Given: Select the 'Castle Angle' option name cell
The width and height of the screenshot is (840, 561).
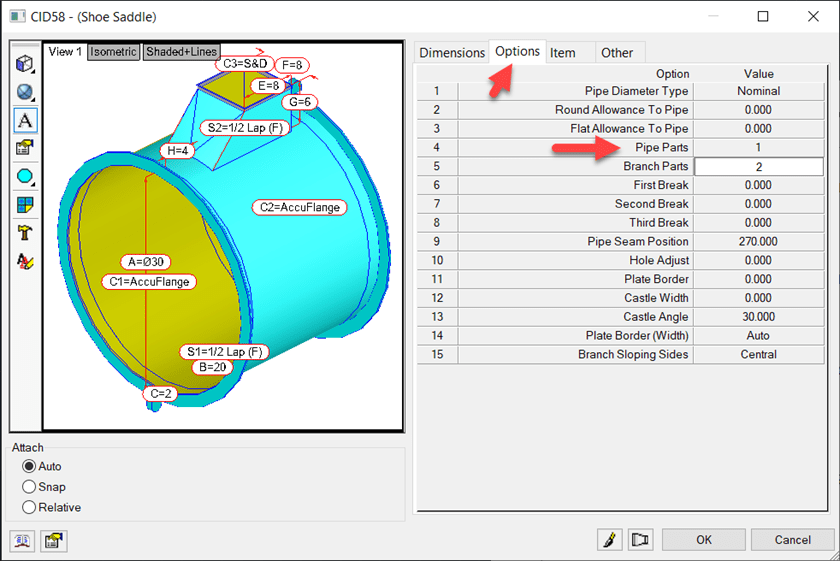Looking at the screenshot, I should click(x=575, y=317).
